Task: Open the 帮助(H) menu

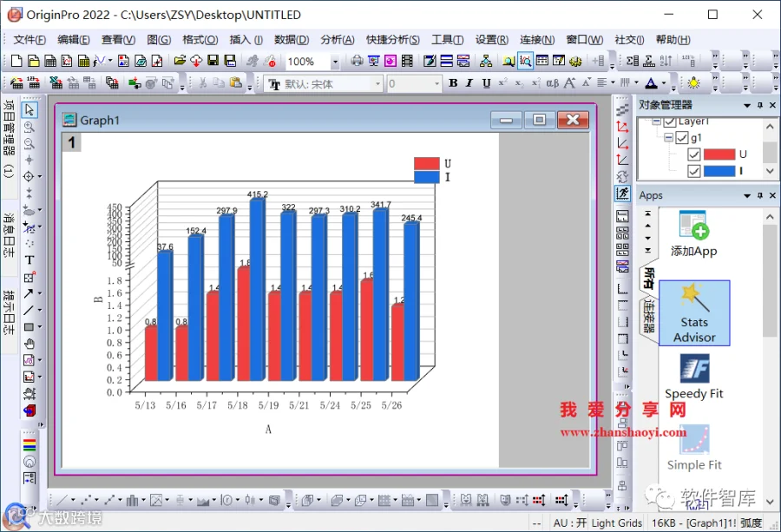Action: (x=673, y=40)
